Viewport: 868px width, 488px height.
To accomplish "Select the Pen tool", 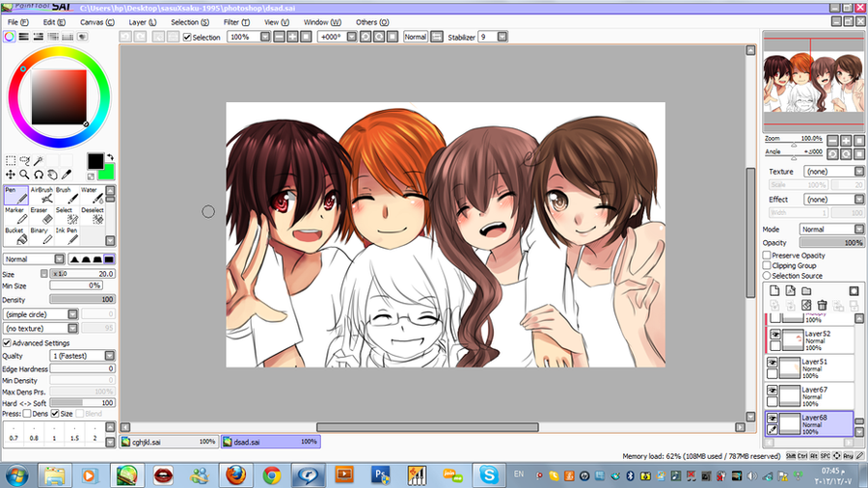I will pos(16,196).
